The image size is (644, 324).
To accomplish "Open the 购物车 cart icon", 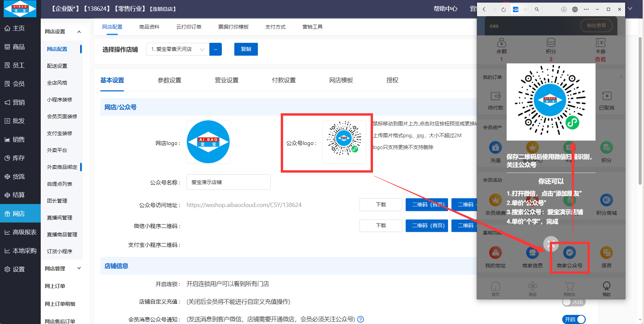I will pos(569,287).
